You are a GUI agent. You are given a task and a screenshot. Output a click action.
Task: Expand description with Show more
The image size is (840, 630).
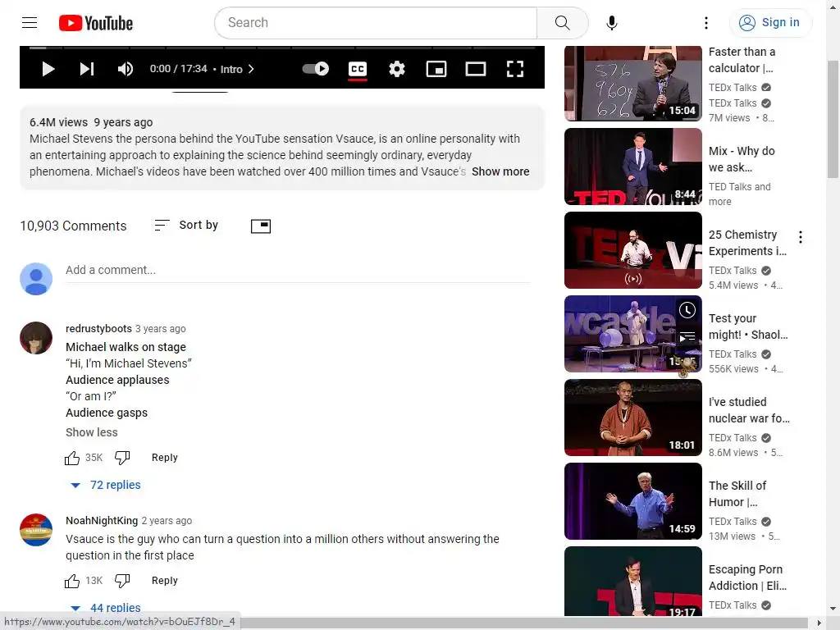(500, 171)
